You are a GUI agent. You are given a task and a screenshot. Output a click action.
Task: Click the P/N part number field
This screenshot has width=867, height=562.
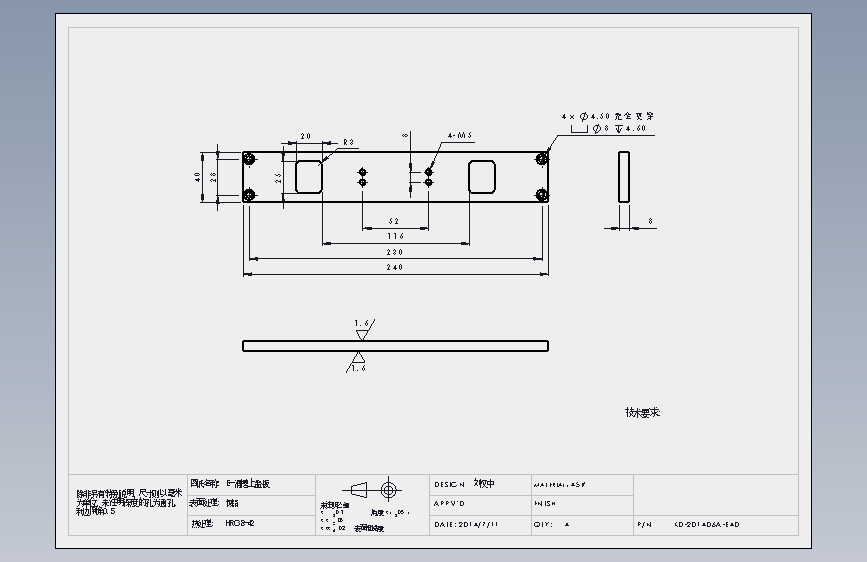(x=716, y=525)
